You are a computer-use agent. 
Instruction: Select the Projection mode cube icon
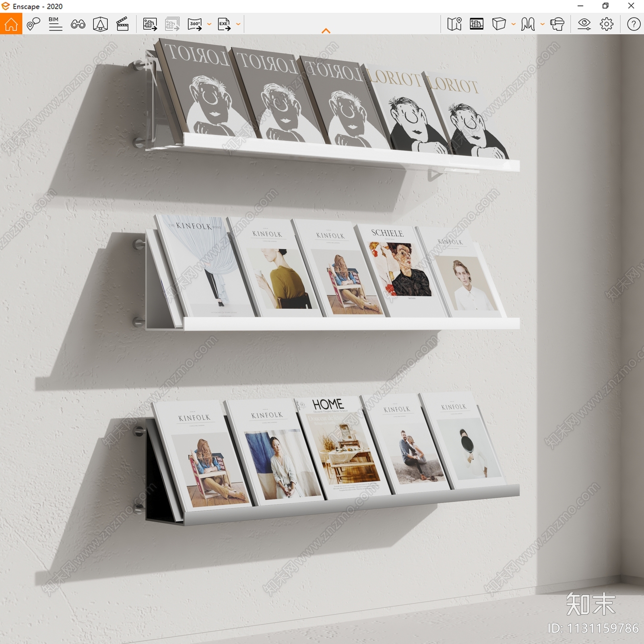499,24
